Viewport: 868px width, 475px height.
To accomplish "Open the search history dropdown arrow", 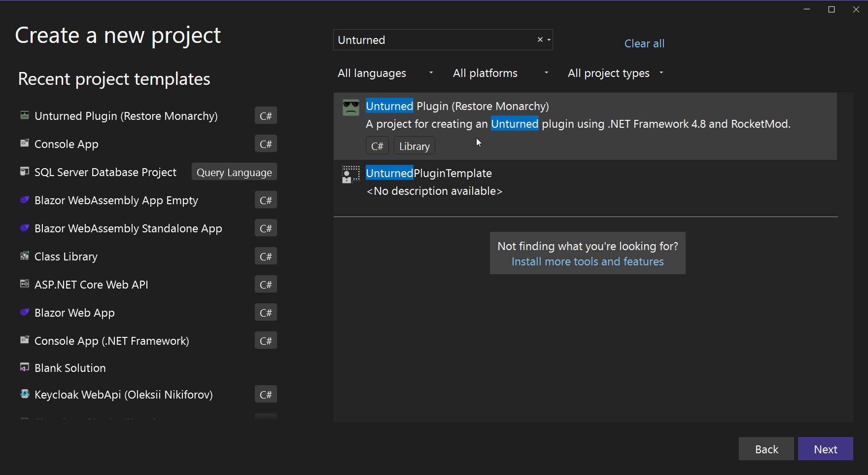I will tap(549, 39).
